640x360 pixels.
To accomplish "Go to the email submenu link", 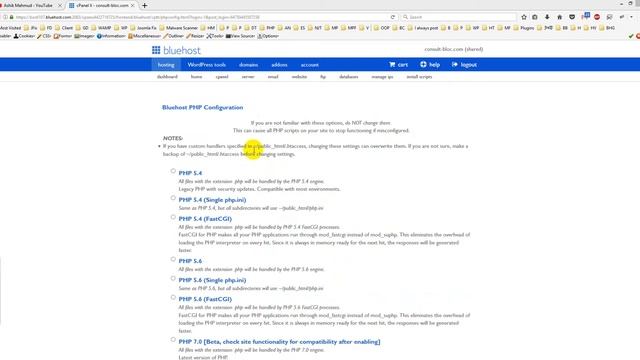I will [273, 77].
